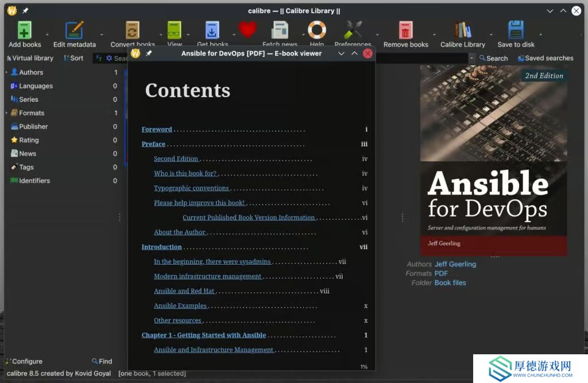Open dropdown arrow next to Save to disk

[540, 34]
